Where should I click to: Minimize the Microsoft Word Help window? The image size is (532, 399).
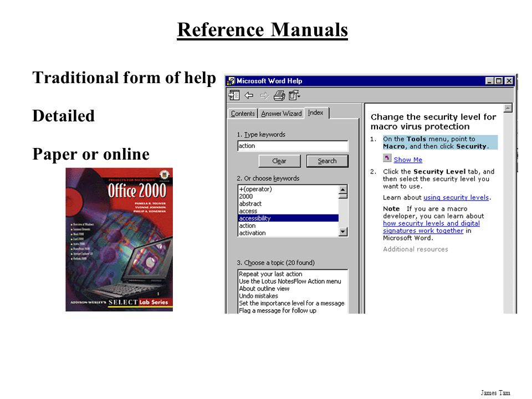tap(489, 81)
